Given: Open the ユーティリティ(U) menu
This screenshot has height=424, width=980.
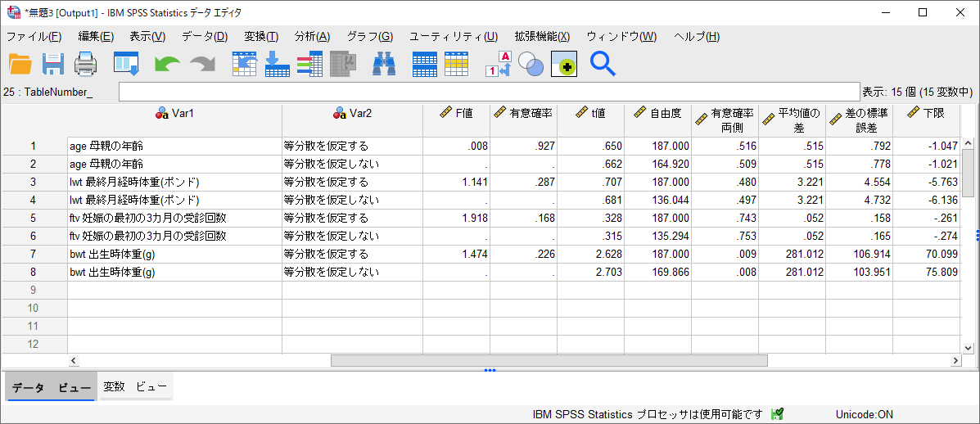Looking at the screenshot, I should [454, 37].
